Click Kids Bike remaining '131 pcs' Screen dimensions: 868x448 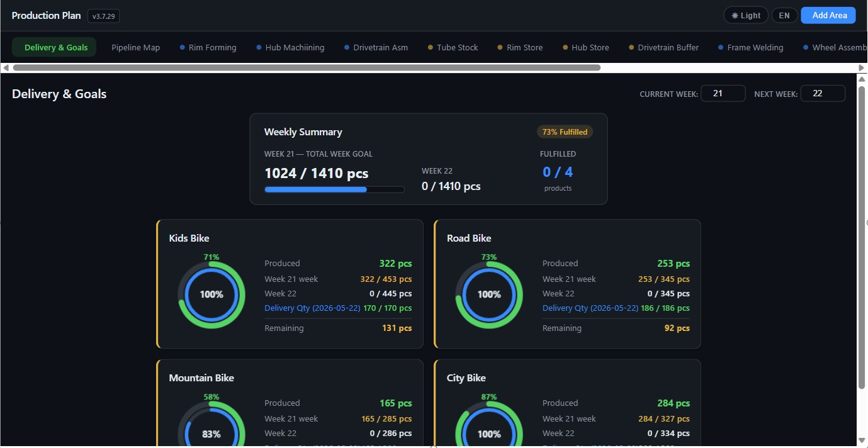click(x=397, y=328)
